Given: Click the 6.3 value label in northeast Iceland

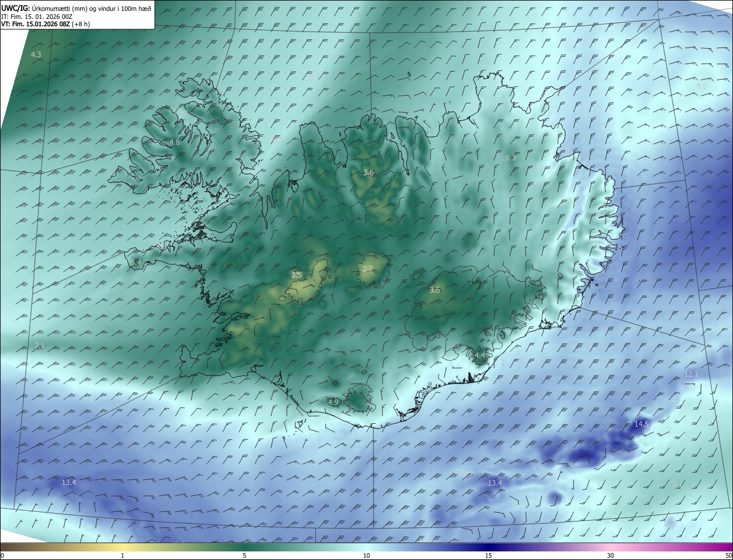Looking at the screenshot, I should point(511,157).
